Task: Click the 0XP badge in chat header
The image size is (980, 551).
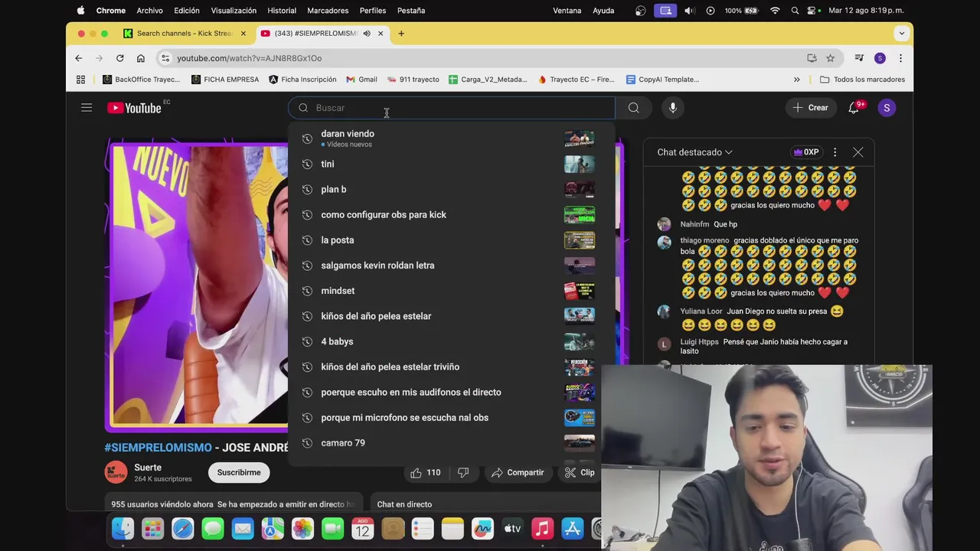Action: tap(806, 152)
